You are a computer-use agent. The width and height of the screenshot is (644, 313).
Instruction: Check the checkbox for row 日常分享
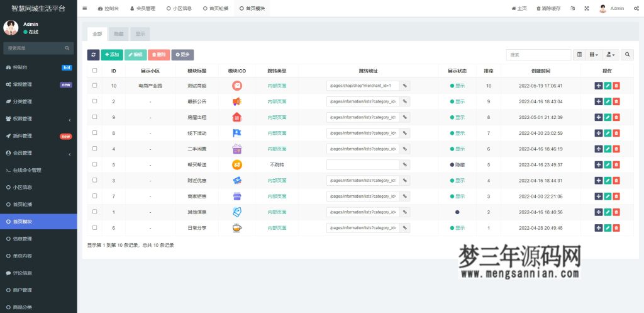click(95, 227)
